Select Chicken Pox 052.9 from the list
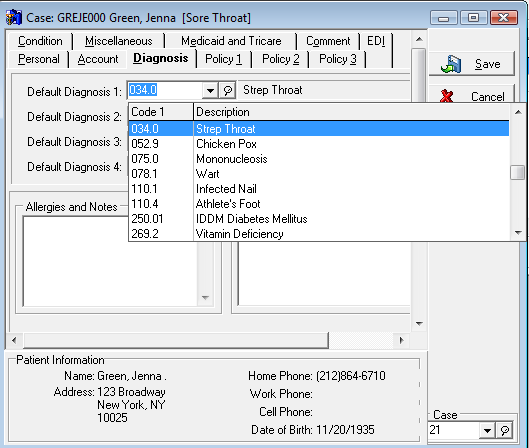This screenshot has width=529, height=448. 318,144
